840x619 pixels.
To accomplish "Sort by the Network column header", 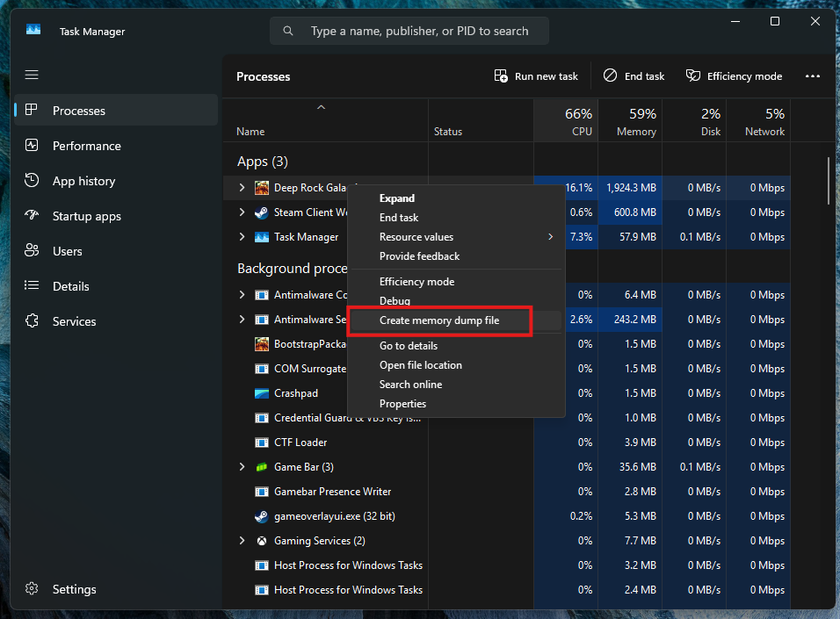I will 758,120.
